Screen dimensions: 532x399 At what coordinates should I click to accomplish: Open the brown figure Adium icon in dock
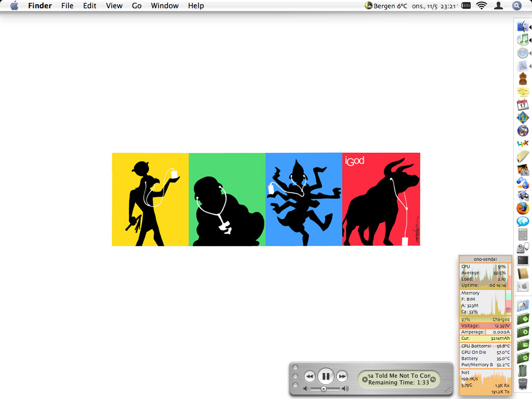[x=523, y=79]
